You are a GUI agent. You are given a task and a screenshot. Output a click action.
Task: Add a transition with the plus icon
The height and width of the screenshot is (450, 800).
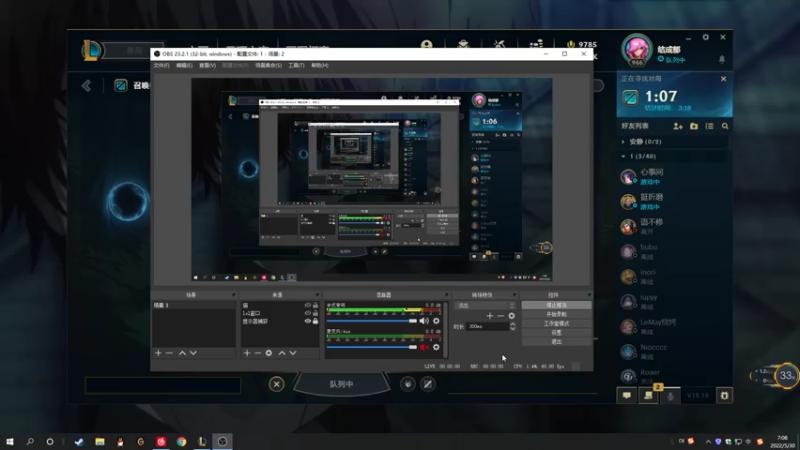(x=490, y=316)
